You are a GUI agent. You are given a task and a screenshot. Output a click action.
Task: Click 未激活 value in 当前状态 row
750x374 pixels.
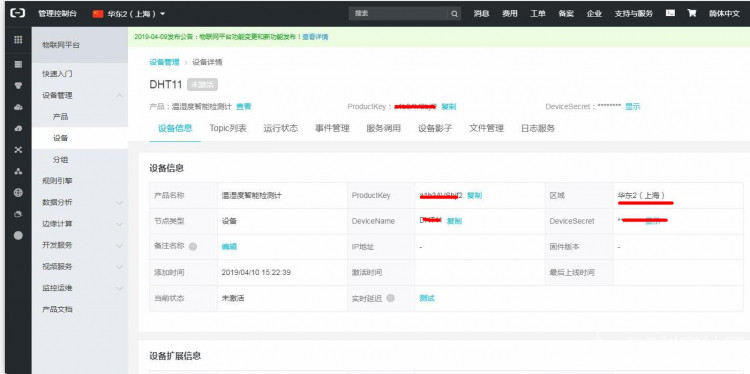tap(233, 298)
